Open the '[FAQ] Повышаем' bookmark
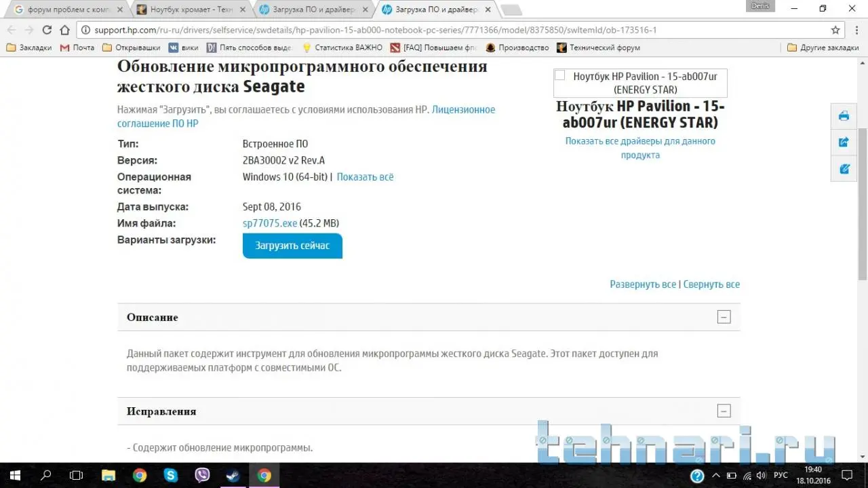 (x=434, y=48)
